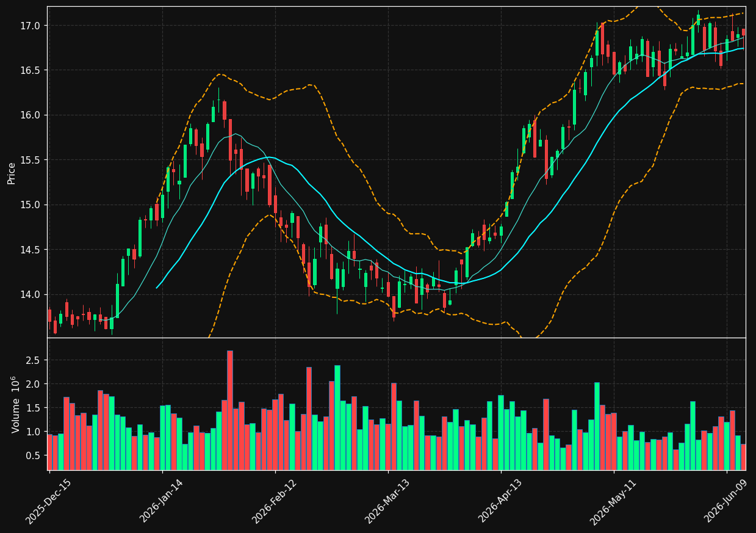Click the 2.5 volume axis label
Screen dimensions: 756x533
coord(33,360)
